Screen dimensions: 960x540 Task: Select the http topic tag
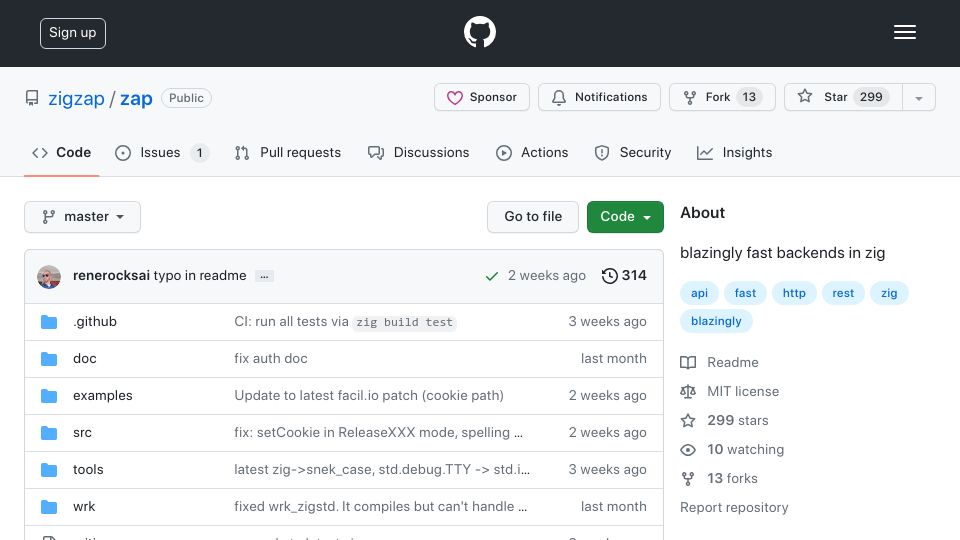[x=794, y=293]
